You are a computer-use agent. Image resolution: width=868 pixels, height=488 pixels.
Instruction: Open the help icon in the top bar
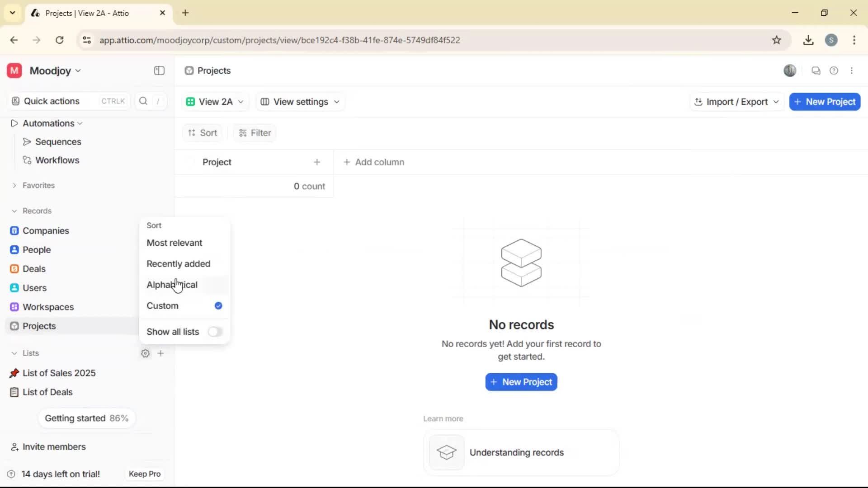[x=834, y=70]
